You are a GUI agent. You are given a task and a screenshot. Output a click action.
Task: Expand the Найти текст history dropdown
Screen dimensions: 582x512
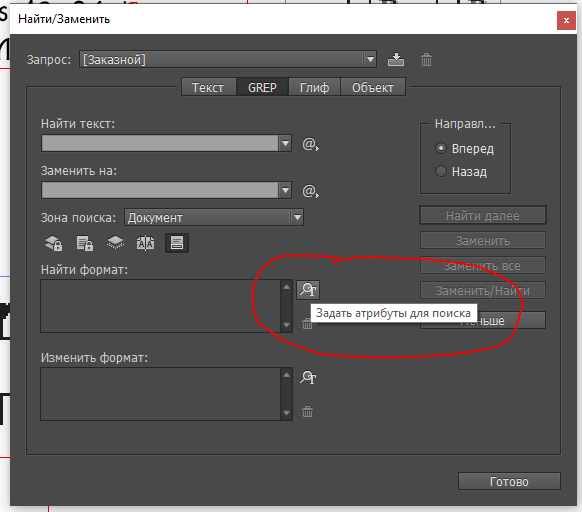click(x=285, y=143)
